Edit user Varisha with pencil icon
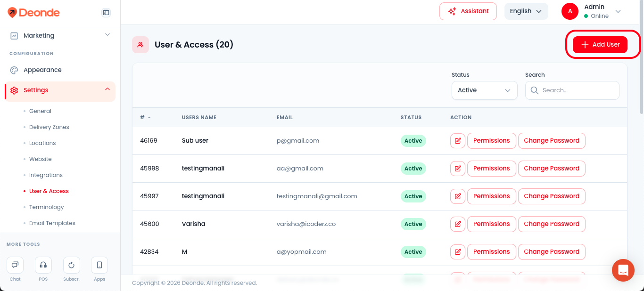644x291 pixels. 458,224
